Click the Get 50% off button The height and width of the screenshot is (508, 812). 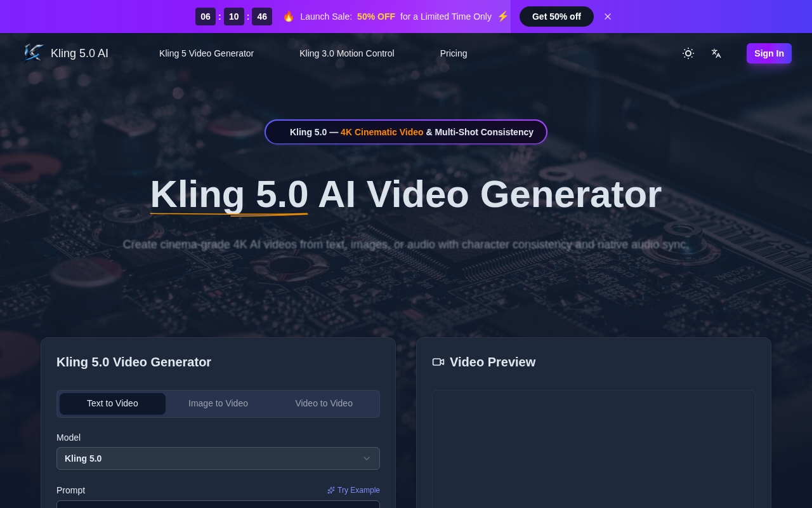coord(556,17)
